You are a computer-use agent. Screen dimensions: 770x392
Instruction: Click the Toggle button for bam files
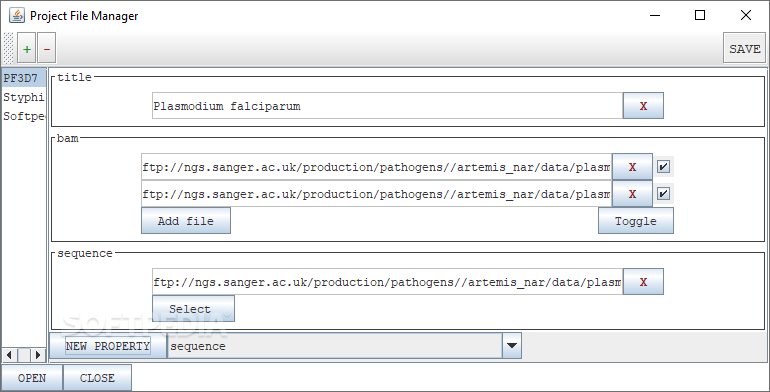coord(636,221)
